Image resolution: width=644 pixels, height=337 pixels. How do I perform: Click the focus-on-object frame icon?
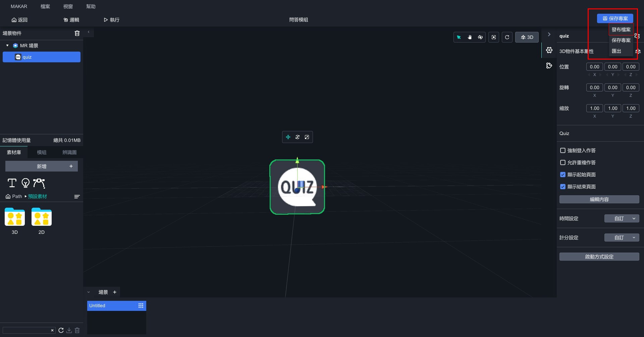[494, 37]
